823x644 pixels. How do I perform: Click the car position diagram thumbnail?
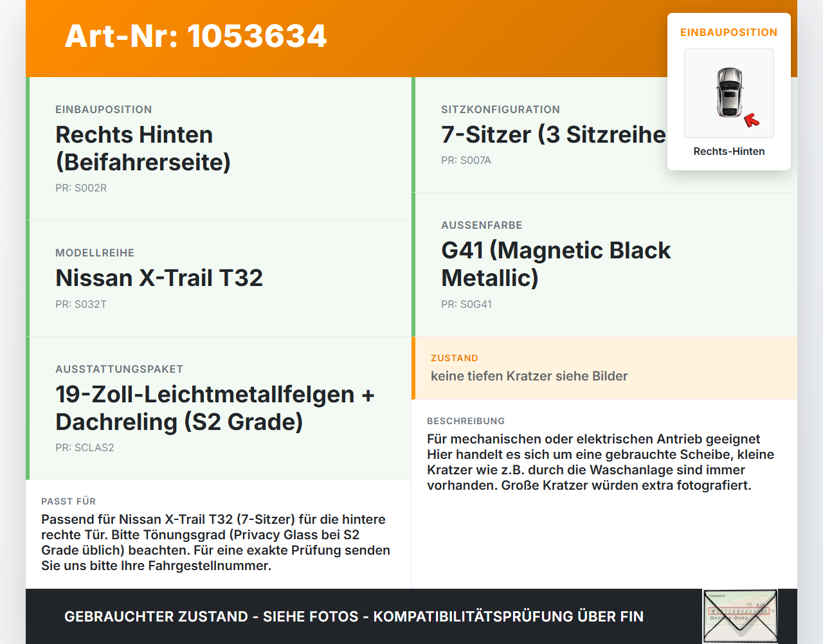(x=729, y=93)
